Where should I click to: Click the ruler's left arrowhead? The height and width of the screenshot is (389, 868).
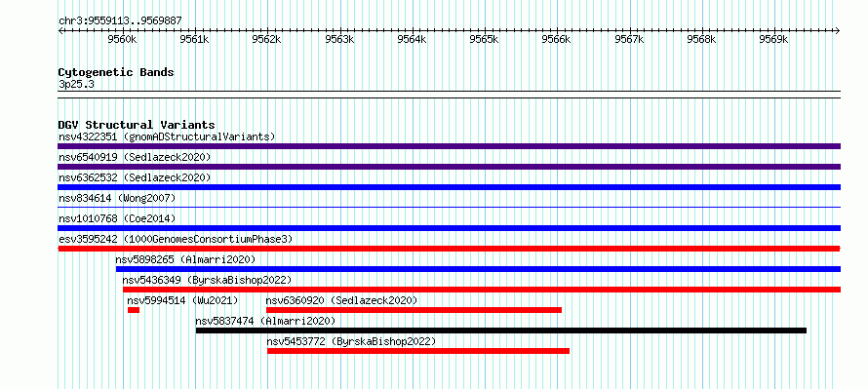coord(60,30)
